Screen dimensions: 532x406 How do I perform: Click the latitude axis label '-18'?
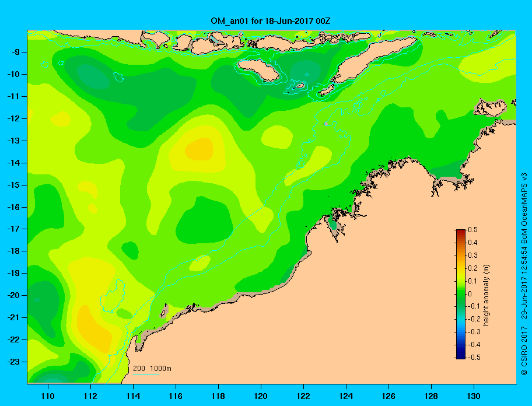14,251
